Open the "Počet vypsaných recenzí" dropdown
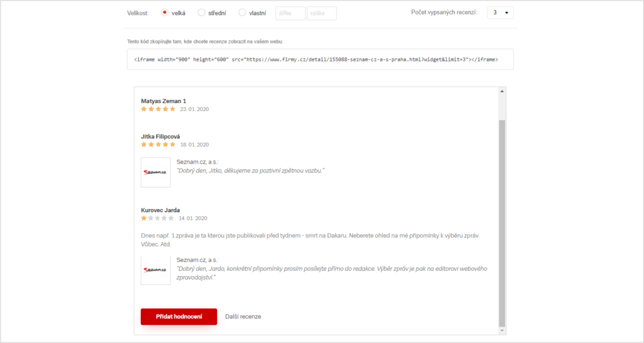 coord(500,13)
